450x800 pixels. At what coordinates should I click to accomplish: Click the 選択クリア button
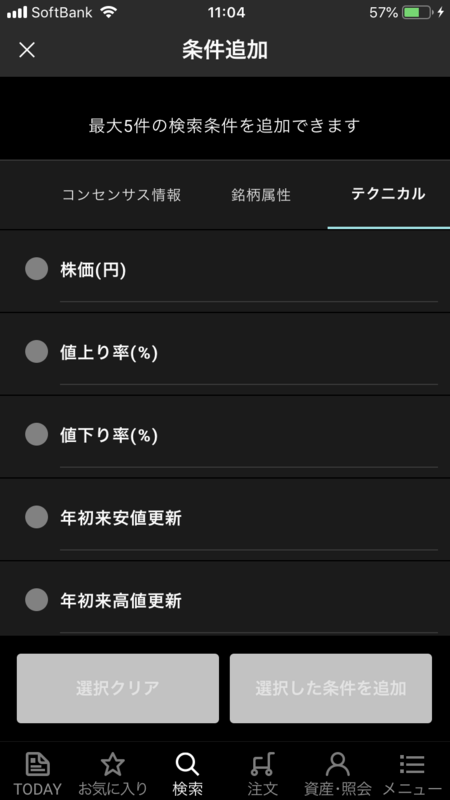tap(118, 688)
